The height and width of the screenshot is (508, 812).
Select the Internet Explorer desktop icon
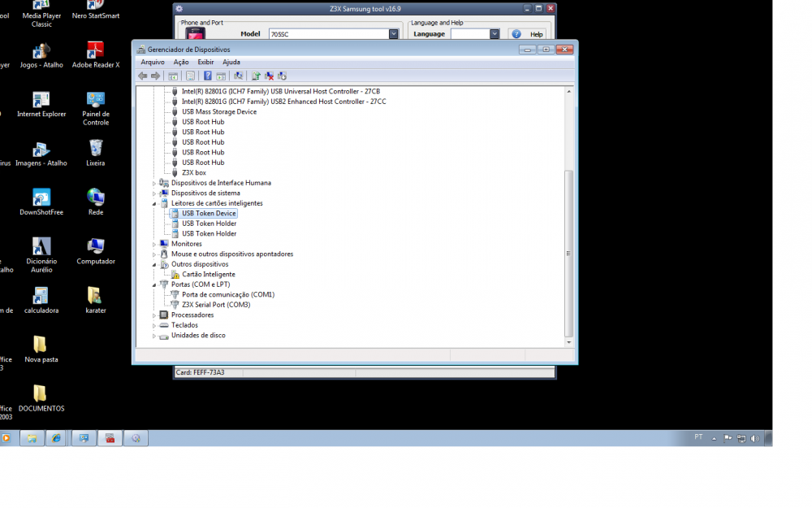[41, 104]
